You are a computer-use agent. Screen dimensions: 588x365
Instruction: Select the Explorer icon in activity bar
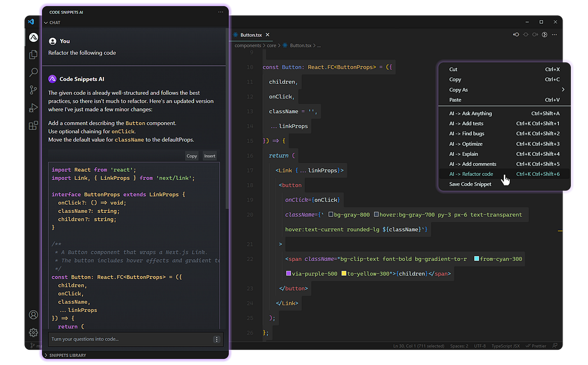pos(33,54)
